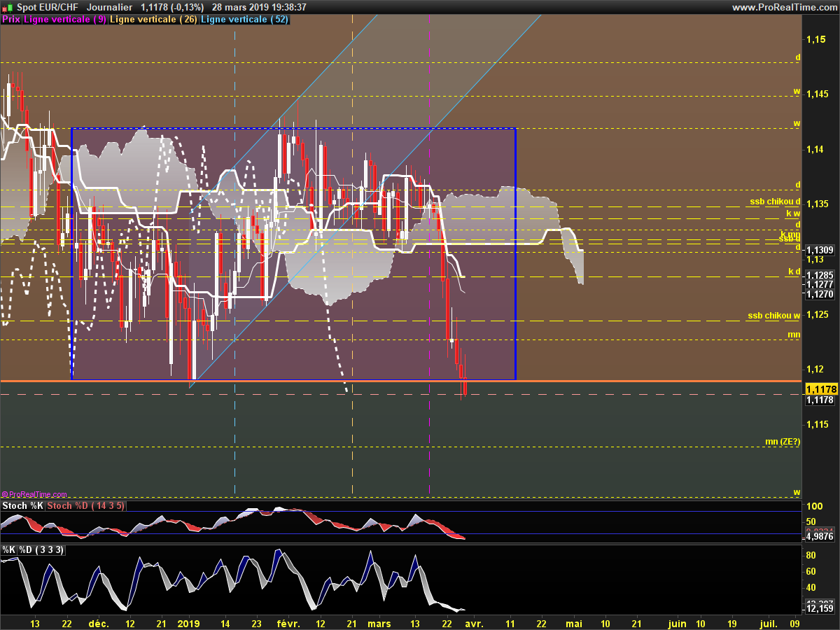Click the 12,159 stochastic value tag

(x=820, y=609)
